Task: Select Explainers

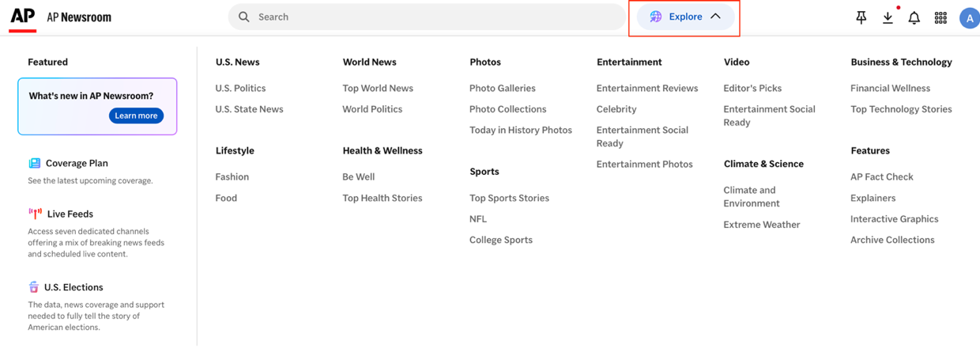Action: [x=873, y=198]
